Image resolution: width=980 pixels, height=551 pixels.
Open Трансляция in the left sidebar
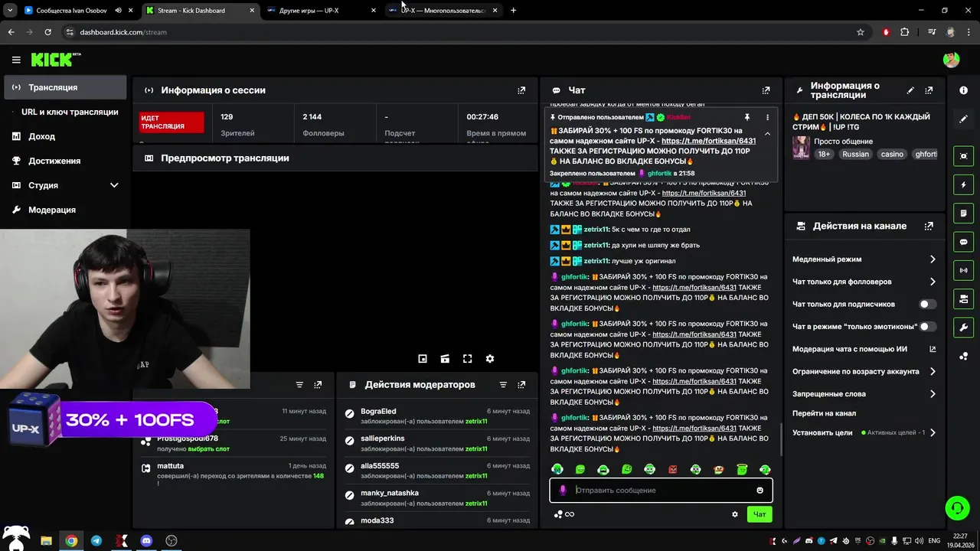pos(64,87)
